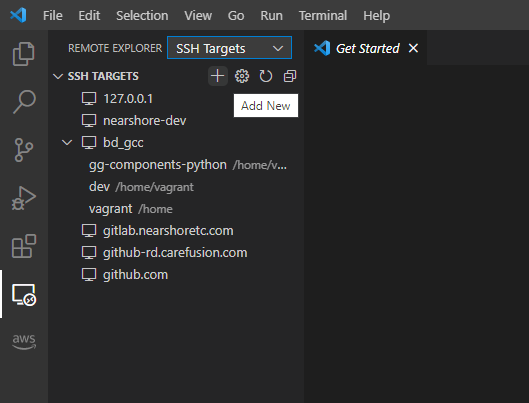Refresh the SSH targets list
This screenshot has width=529, height=403.
point(266,76)
